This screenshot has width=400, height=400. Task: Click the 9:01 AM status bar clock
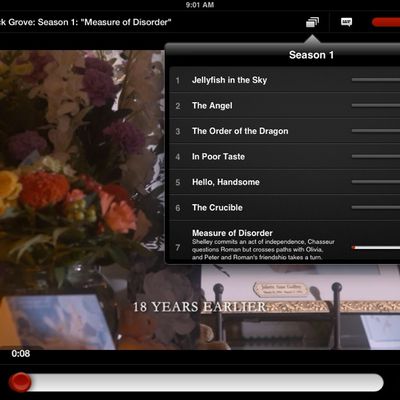pos(200,5)
